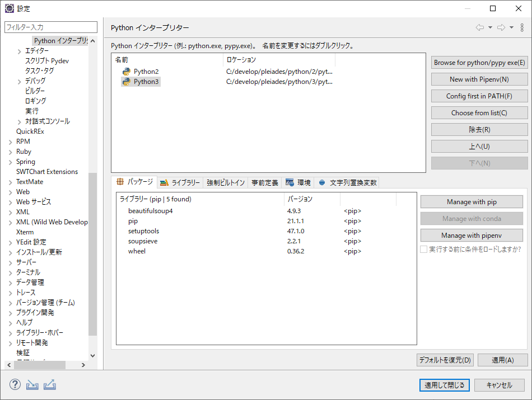Screen dimensions: 532x400
Task: Click the back navigation arrow icon
Action: coord(480,27)
